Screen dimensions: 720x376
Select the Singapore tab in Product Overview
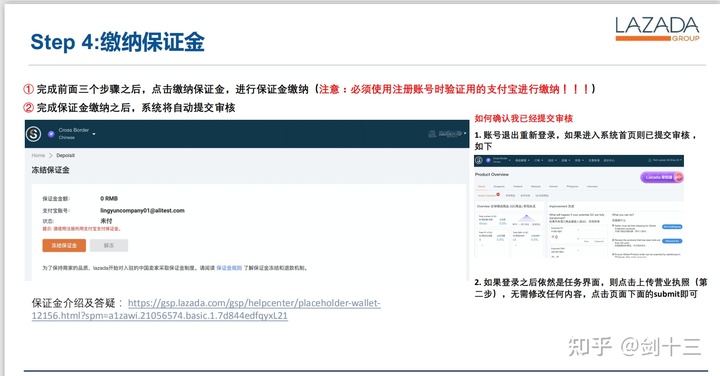pyautogui.click(x=499, y=186)
